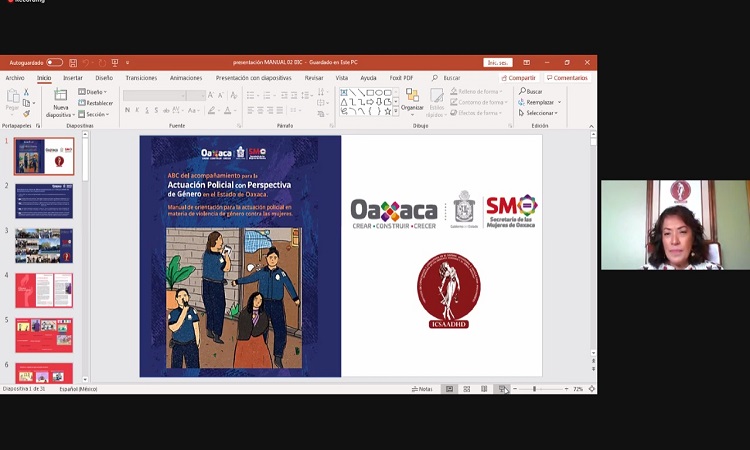The image size is (750, 450).
Task: Select Slide Sorter view in status bar
Action: [467, 389]
